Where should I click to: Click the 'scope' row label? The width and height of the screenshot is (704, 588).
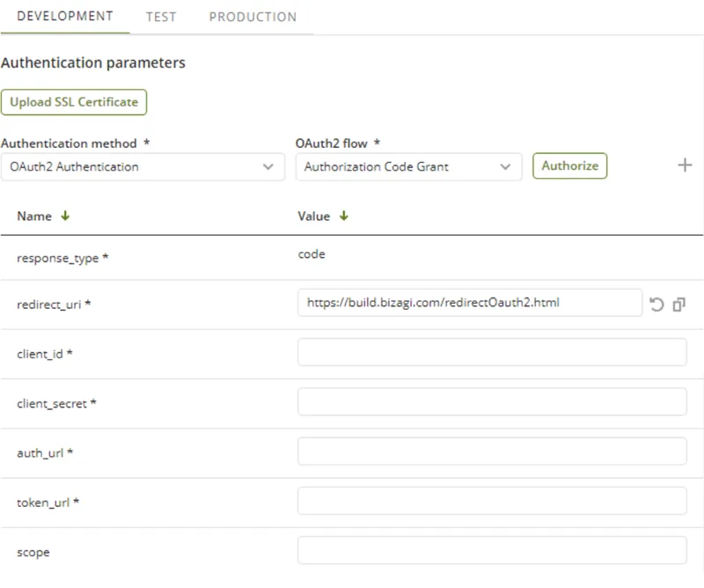pyautogui.click(x=33, y=553)
